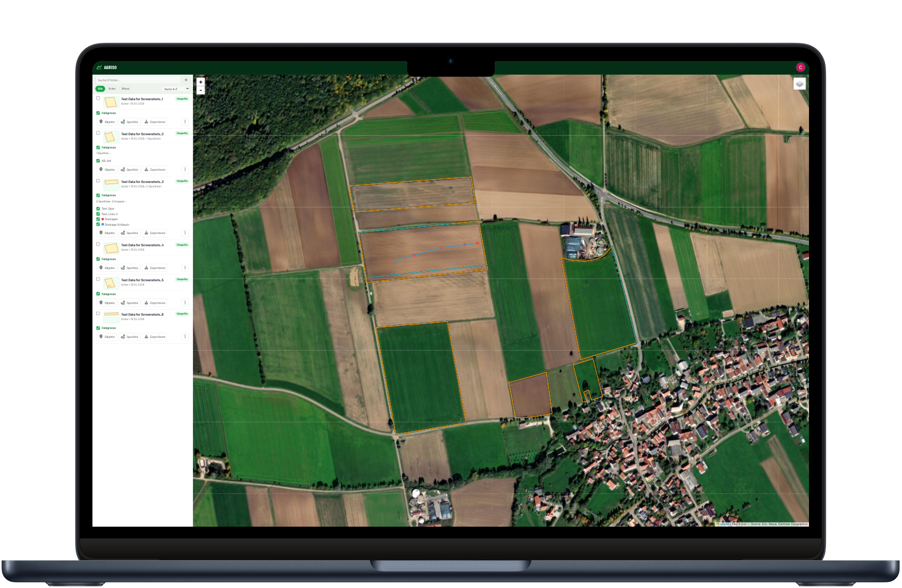Toggle the Drainagen group checkbox

pos(98,219)
